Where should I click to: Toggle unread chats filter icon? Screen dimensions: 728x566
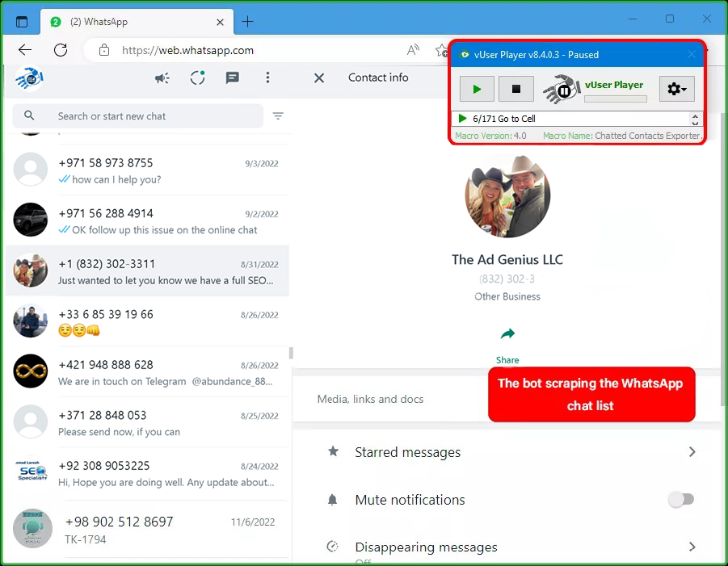pos(278,115)
